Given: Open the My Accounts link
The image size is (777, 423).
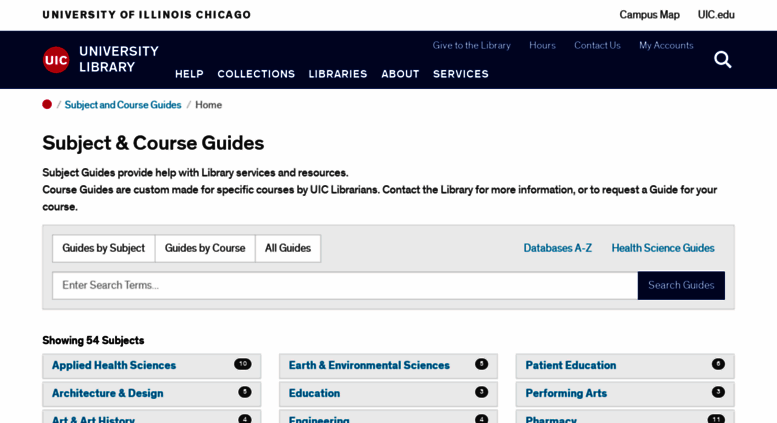Looking at the screenshot, I should point(666,46).
